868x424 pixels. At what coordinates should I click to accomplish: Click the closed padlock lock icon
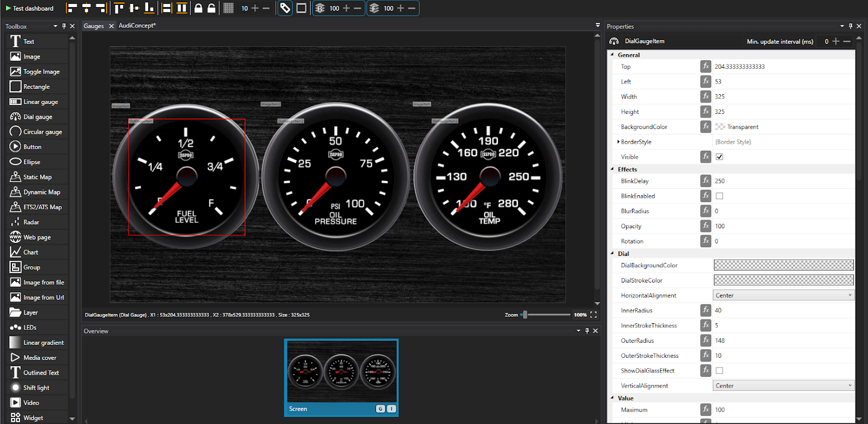point(199,8)
